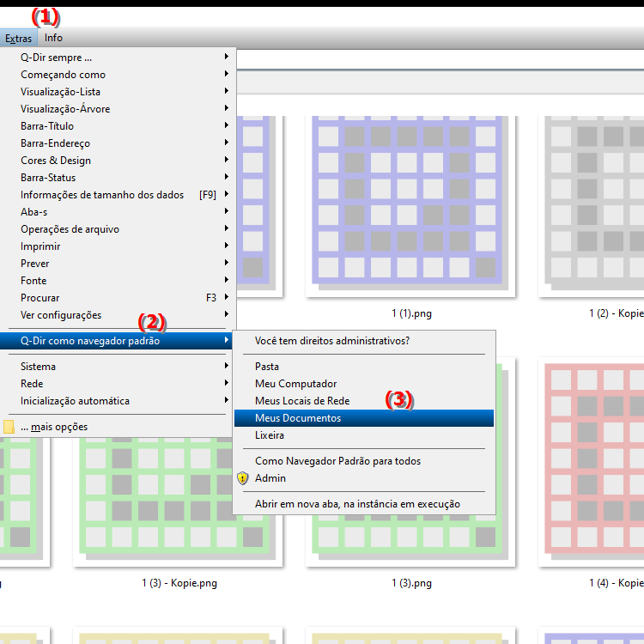
Task: Open the Procurar F3 menu entry
Action: coord(118,298)
